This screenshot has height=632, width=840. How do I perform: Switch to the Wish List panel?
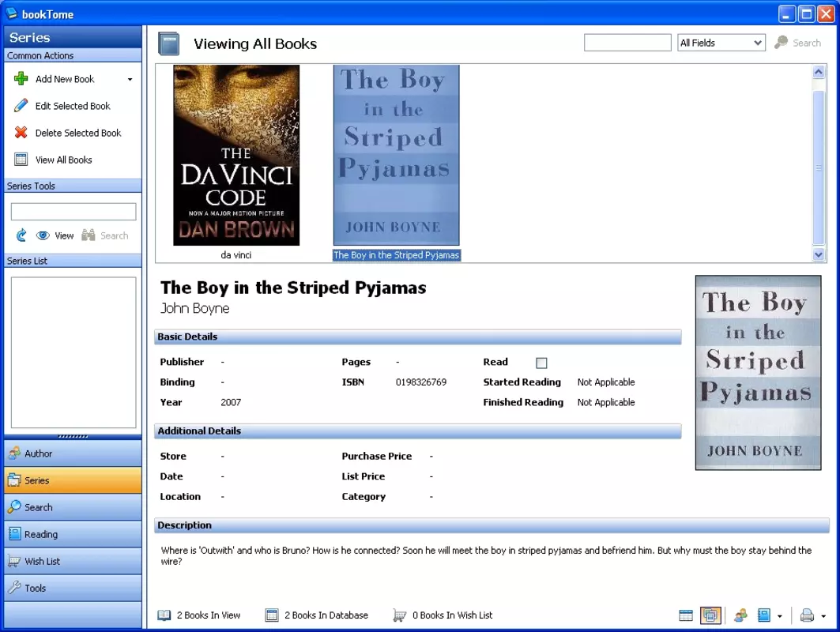pos(73,561)
